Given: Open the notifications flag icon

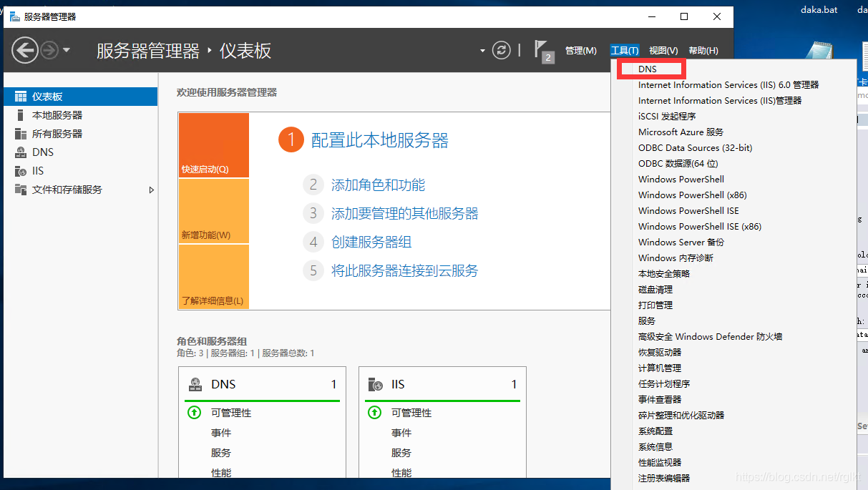Looking at the screenshot, I should click(544, 51).
